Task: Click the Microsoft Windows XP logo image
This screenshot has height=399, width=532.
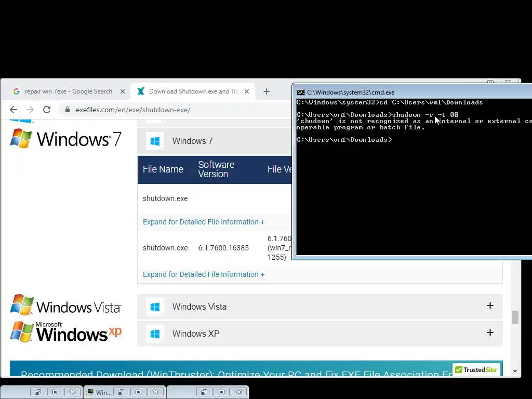Action: point(65,331)
